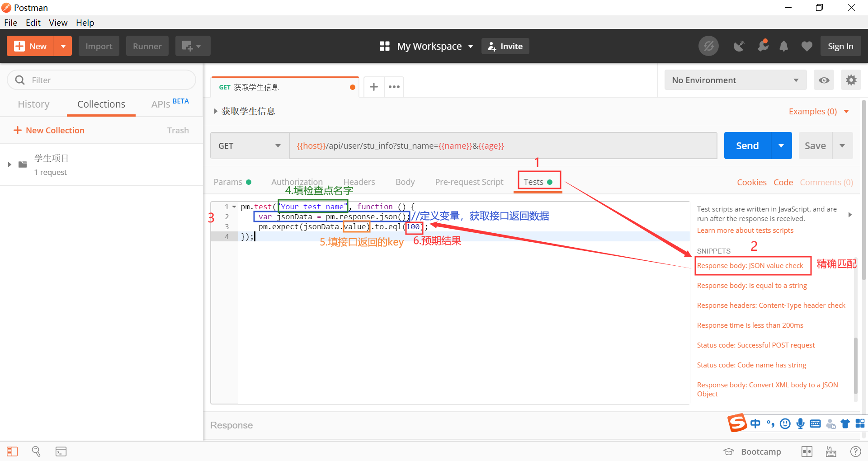This screenshot has height=461, width=868.
Task: Open the Postman Console icon
Action: pos(61,452)
